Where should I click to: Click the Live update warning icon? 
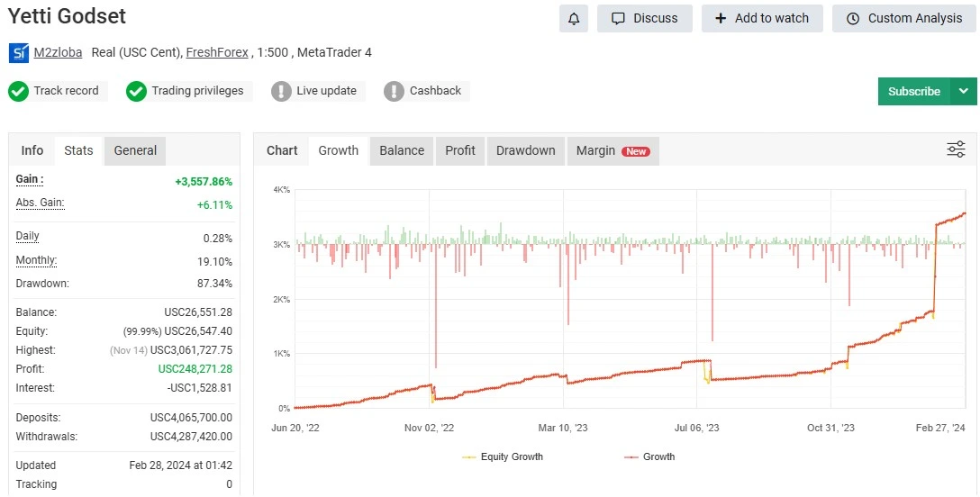[x=282, y=91]
